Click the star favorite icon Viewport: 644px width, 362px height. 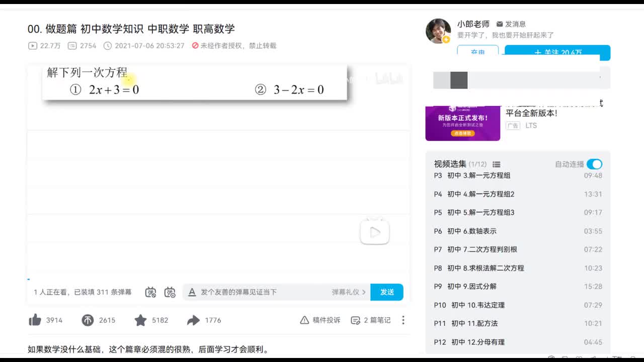(140, 320)
